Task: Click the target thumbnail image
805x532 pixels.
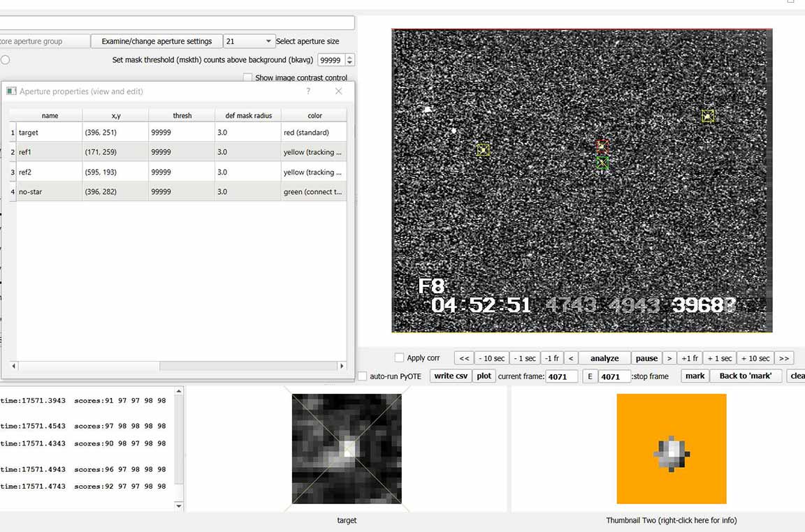Action: tap(347, 449)
